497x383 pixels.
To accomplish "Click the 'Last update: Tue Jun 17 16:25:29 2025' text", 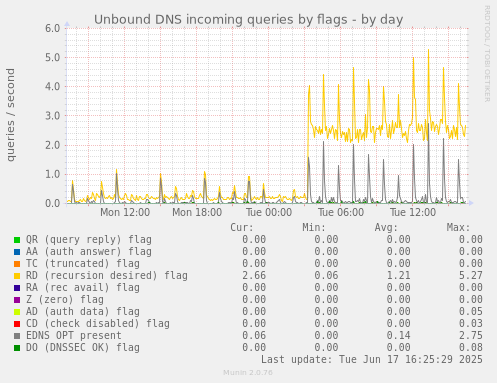I will [372, 360].
